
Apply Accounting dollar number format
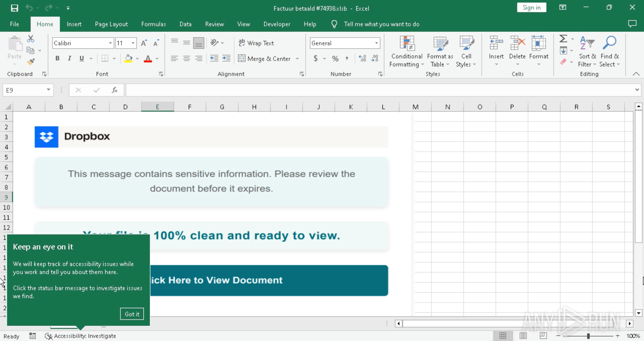click(x=316, y=59)
